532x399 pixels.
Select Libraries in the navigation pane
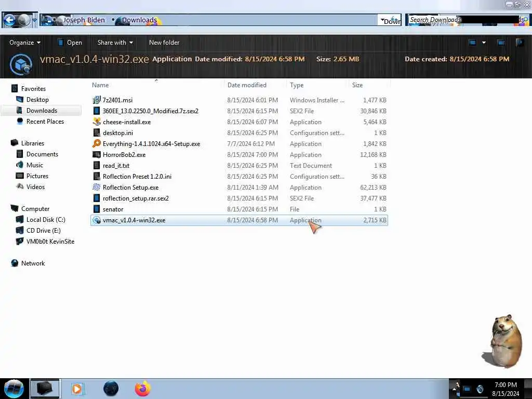33,143
